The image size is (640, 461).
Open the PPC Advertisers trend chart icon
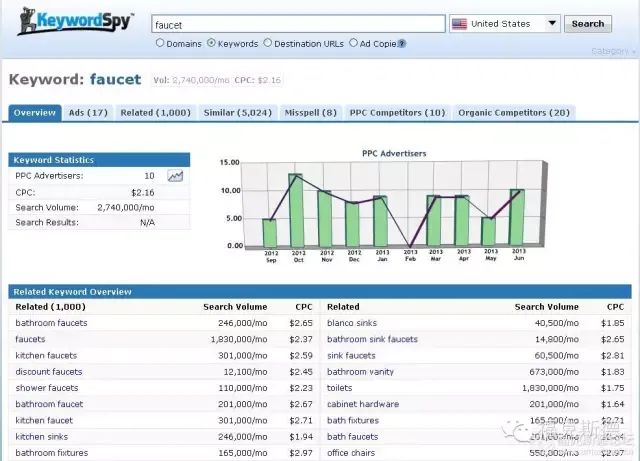[175, 176]
